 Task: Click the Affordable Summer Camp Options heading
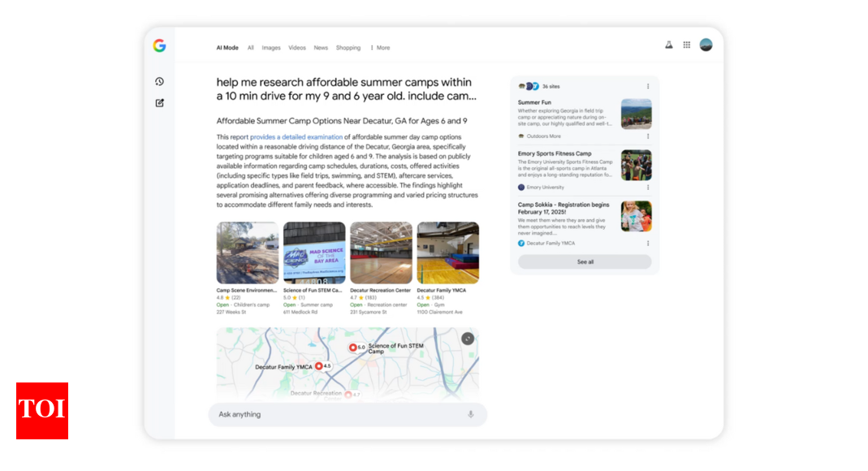coord(342,121)
